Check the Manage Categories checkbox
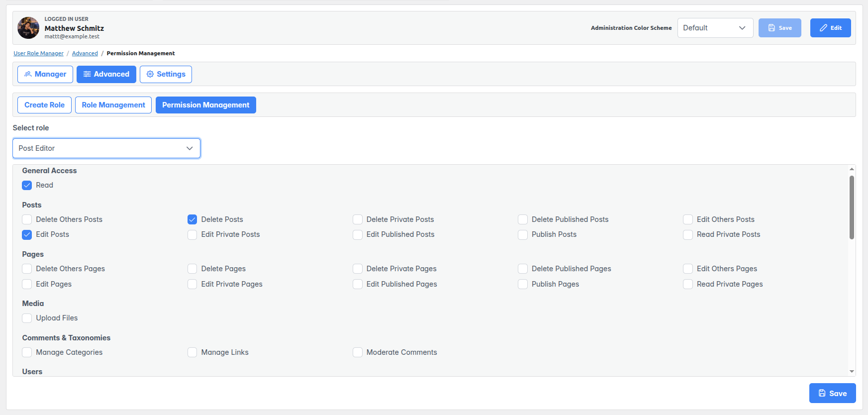The image size is (868, 415). [27, 352]
